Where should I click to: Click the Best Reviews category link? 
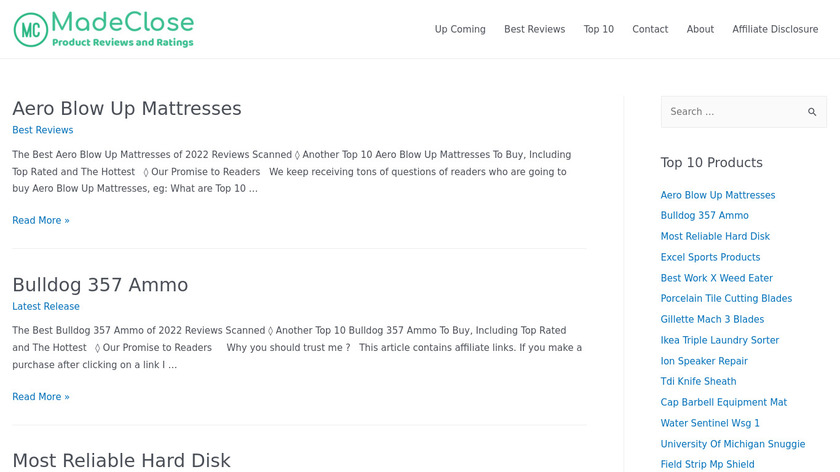coord(43,130)
